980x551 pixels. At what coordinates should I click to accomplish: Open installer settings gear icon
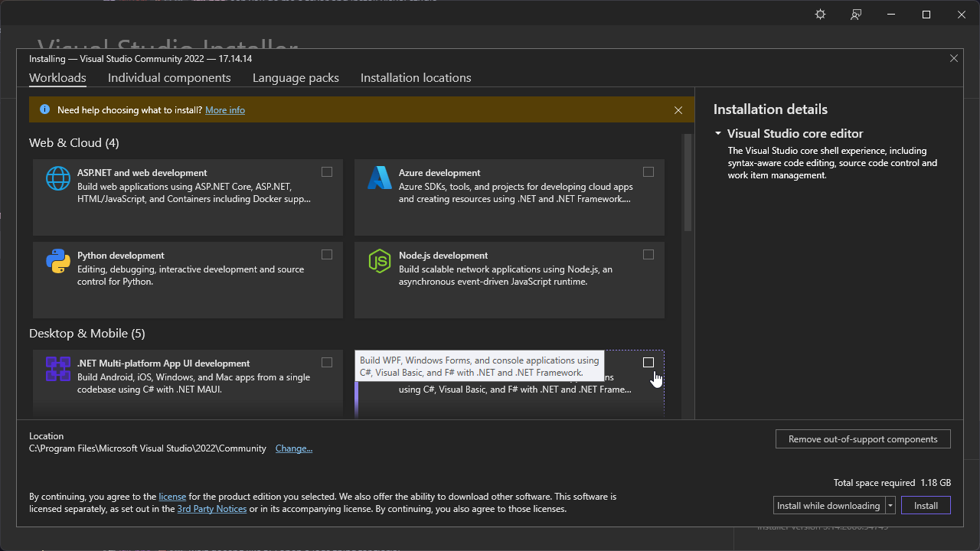[x=820, y=15]
